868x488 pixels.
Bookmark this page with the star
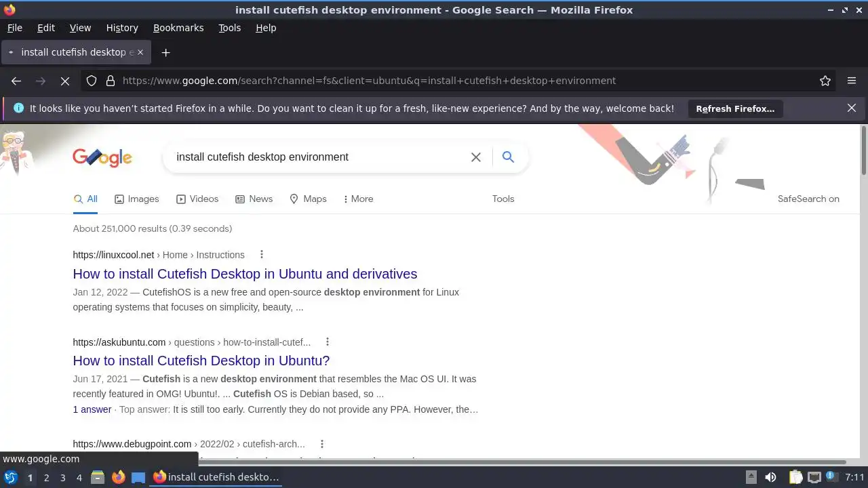(x=825, y=81)
